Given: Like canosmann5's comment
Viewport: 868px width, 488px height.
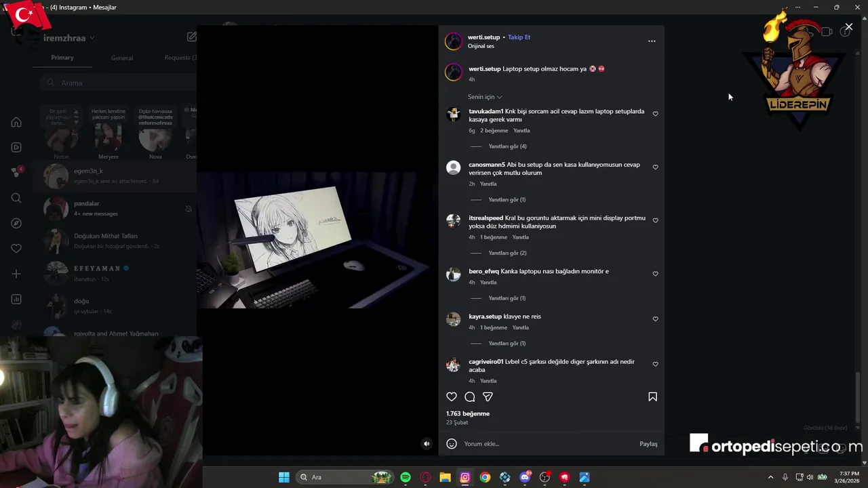Looking at the screenshot, I should pos(655,167).
